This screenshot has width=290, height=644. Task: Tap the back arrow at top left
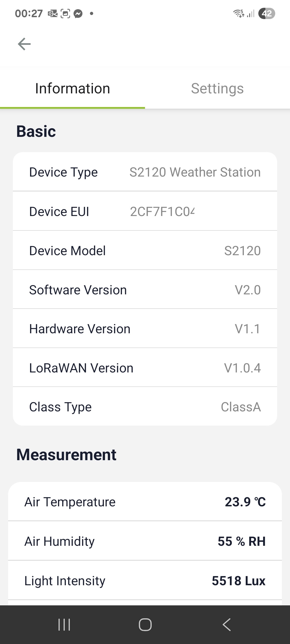[x=24, y=44]
